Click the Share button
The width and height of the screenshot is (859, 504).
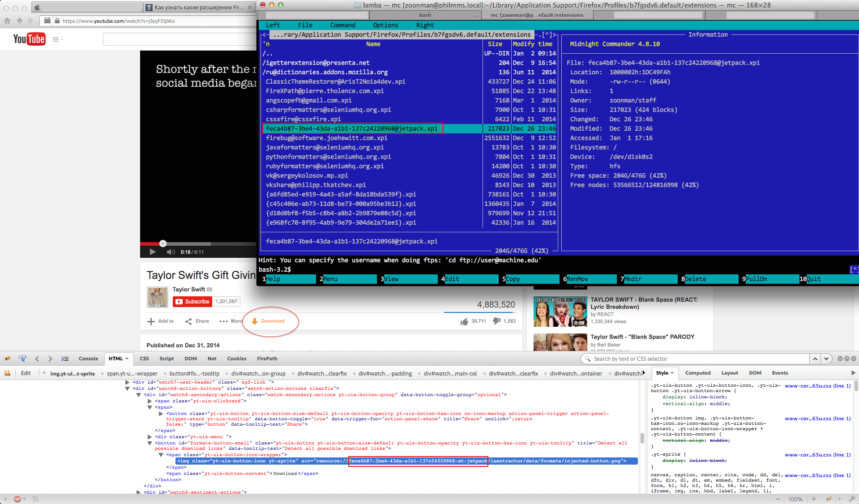coord(197,321)
